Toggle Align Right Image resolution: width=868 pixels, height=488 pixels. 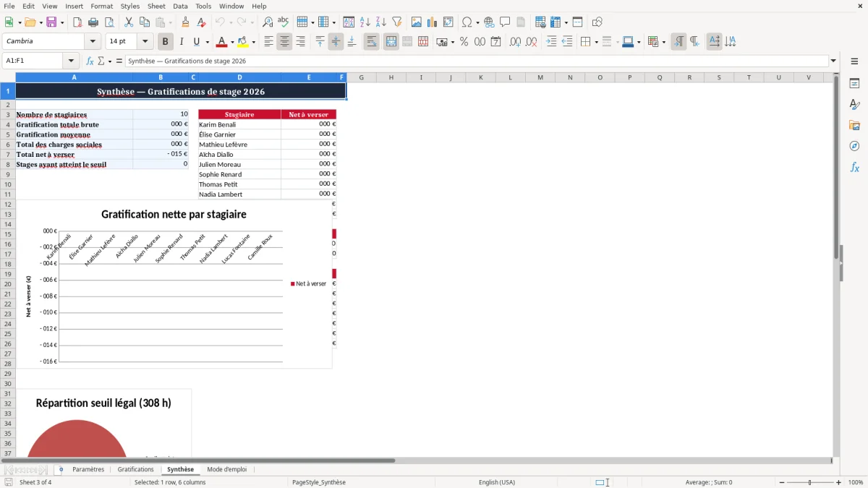pyautogui.click(x=300, y=42)
